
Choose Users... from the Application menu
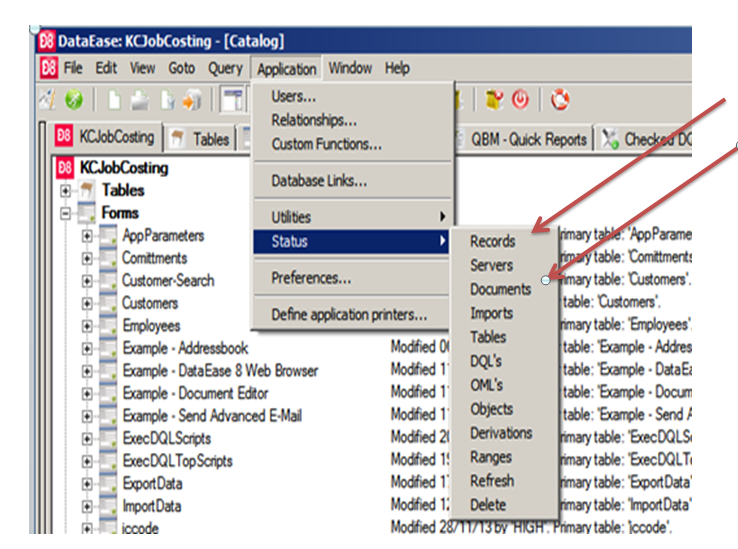point(351,96)
